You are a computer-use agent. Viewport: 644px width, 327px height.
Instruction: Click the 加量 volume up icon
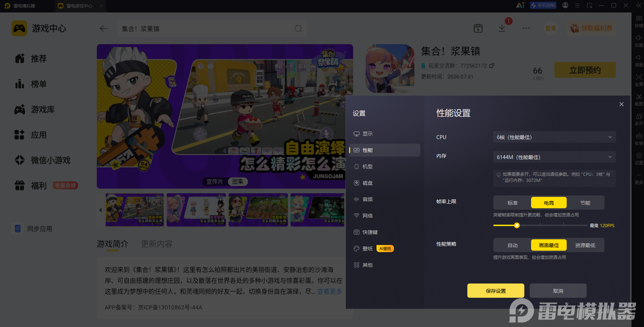639,41
